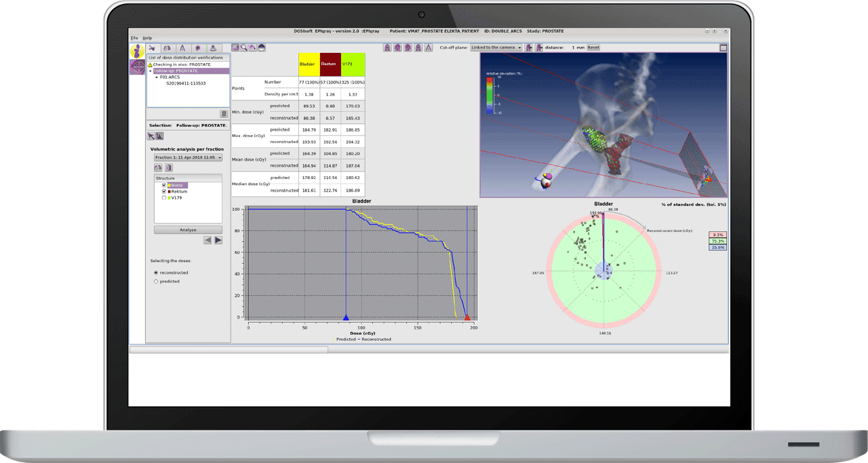Collapse the 'Follow-up: PROSTATE' tree node

151,71
